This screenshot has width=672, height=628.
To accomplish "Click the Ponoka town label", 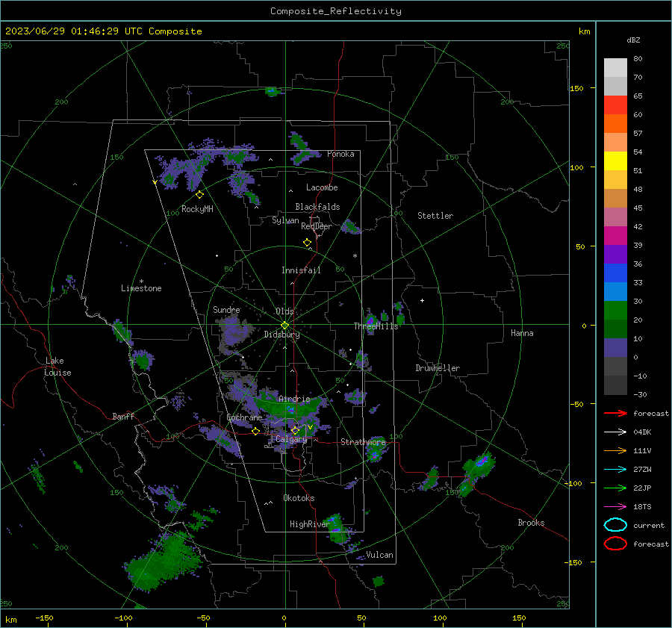I will click(340, 154).
